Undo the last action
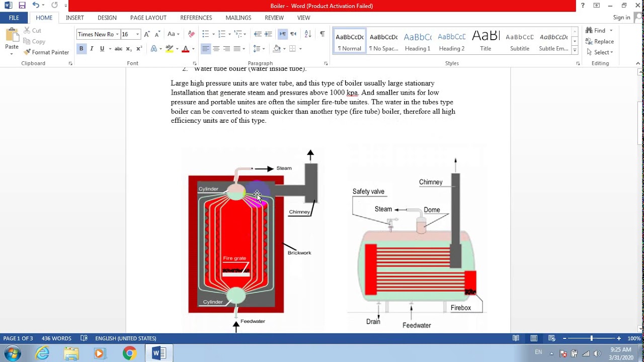 36,6
